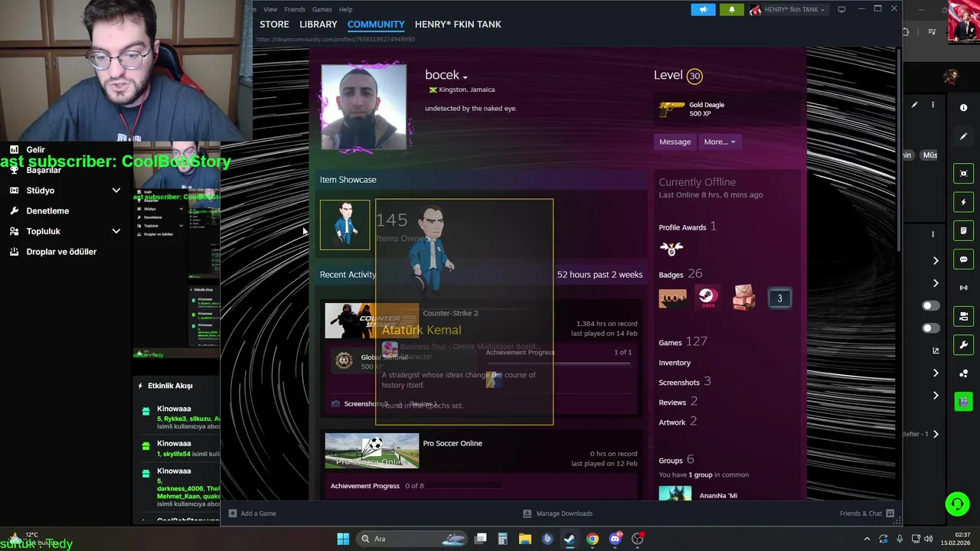980x551 pixels.
Task: Click the pencil edit icon in right sidebar
Action: coord(963,136)
